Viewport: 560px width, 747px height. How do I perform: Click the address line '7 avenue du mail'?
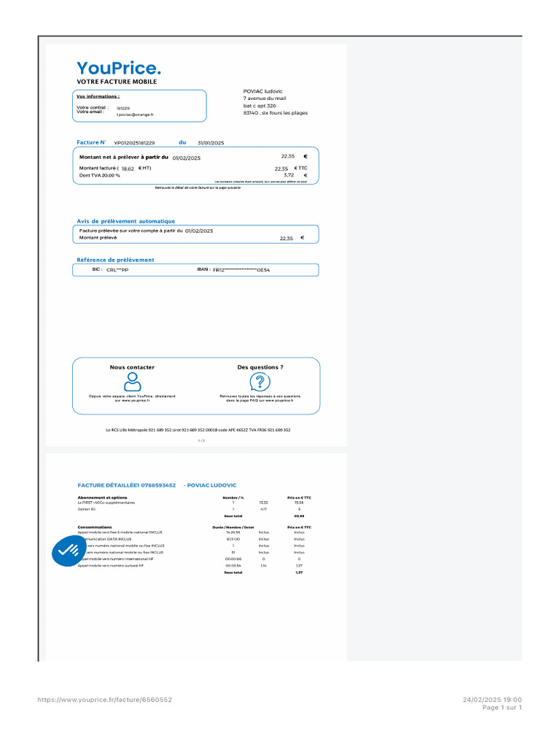click(x=265, y=98)
